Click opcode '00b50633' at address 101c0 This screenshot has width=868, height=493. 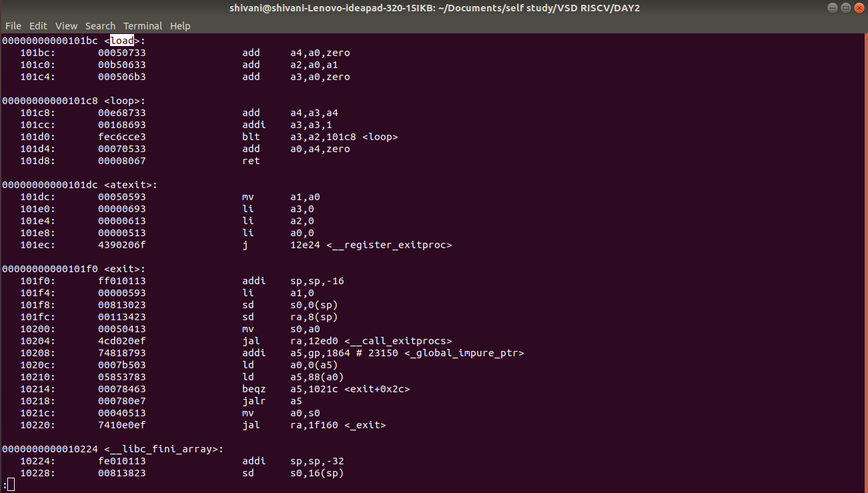[x=122, y=65]
